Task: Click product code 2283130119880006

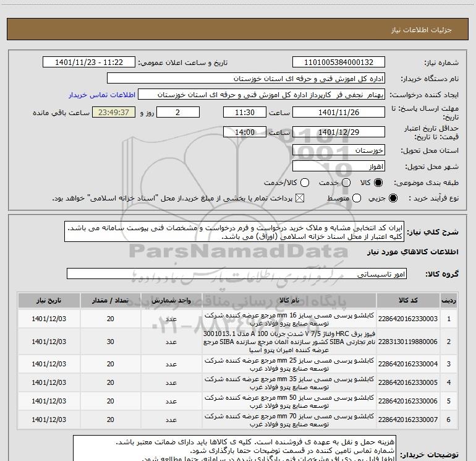Action: click(x=408, y=342)
